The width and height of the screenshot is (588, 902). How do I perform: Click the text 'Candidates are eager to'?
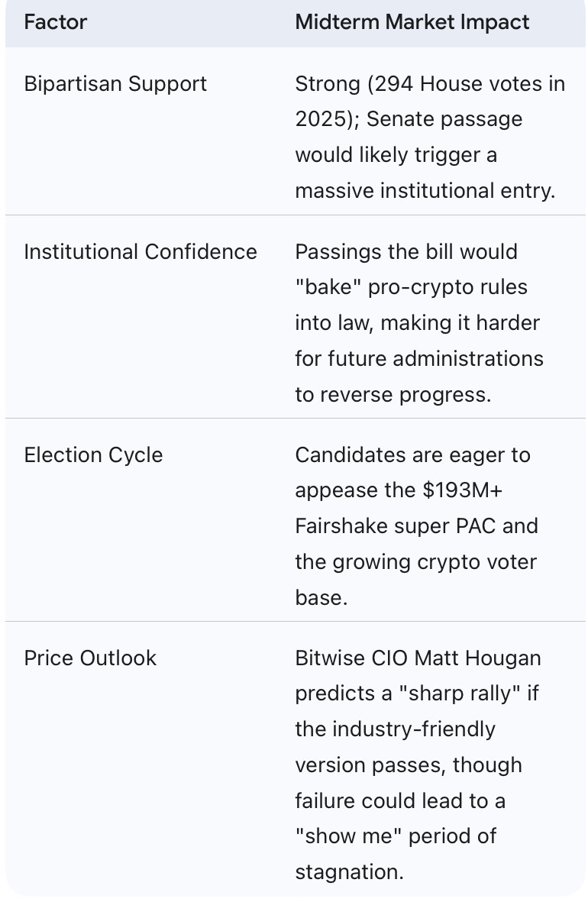point(412,455)
